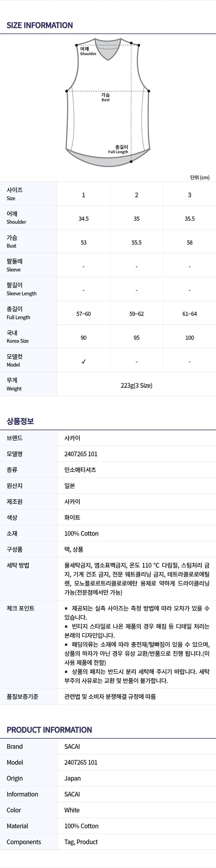
Task: Click the Shoulder label on the diagram
Action: [88, 51]
